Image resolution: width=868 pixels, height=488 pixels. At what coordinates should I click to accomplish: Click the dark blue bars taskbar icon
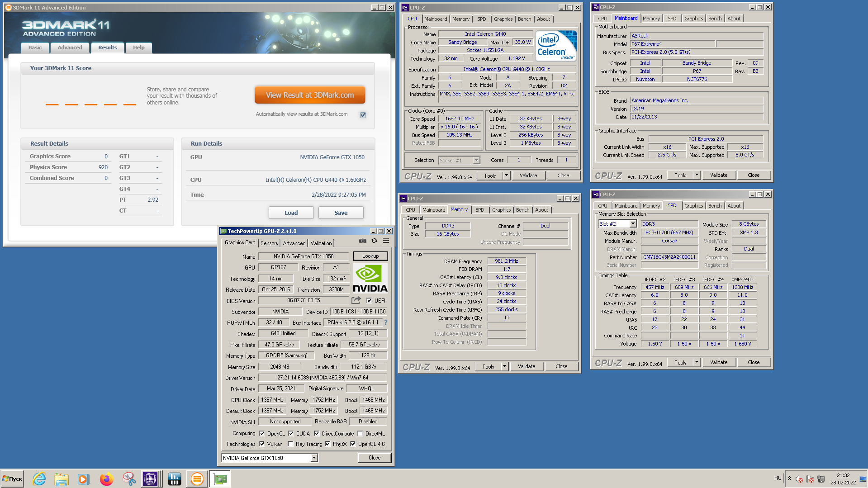click(x=174, y=479)
